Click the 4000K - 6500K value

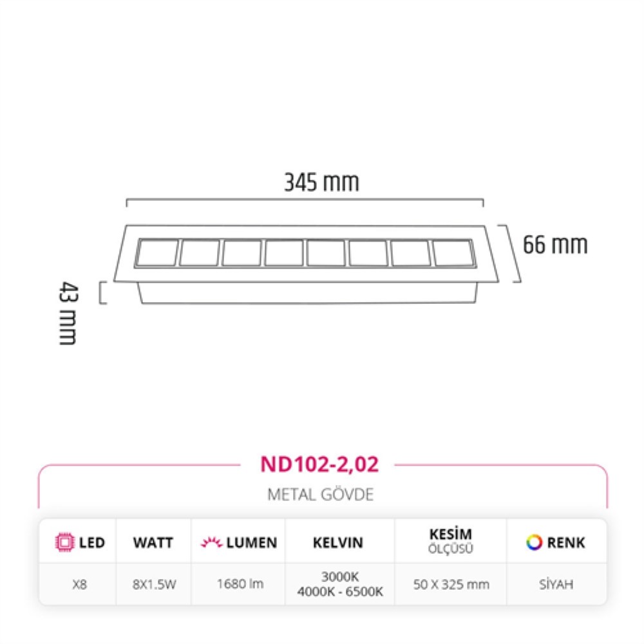[x=340, y=592]
